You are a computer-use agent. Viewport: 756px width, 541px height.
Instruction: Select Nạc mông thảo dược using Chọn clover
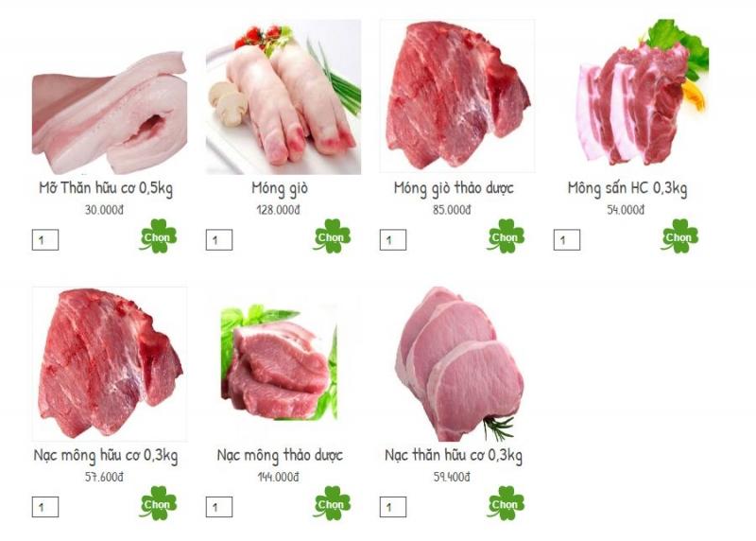[332, 503]
